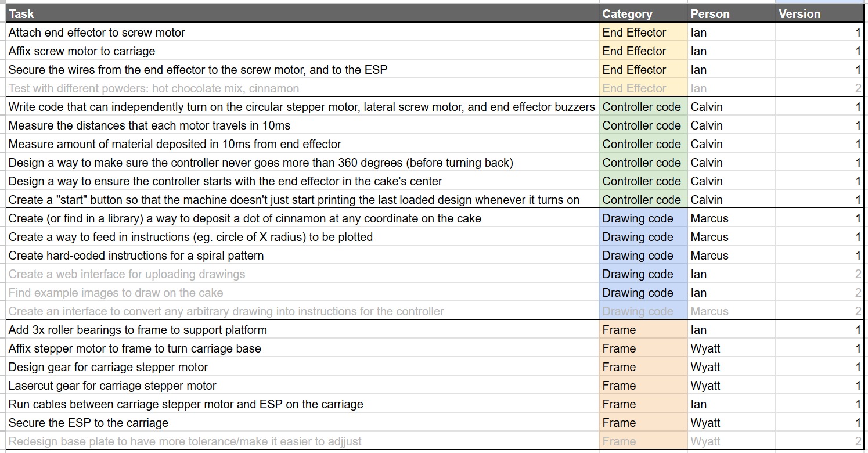This screenshot has height=453, width=868.
Task: Select the orange 'Frame' cell for 'Design gear' row
Action: pyautogui.click(x=643, y=367)
